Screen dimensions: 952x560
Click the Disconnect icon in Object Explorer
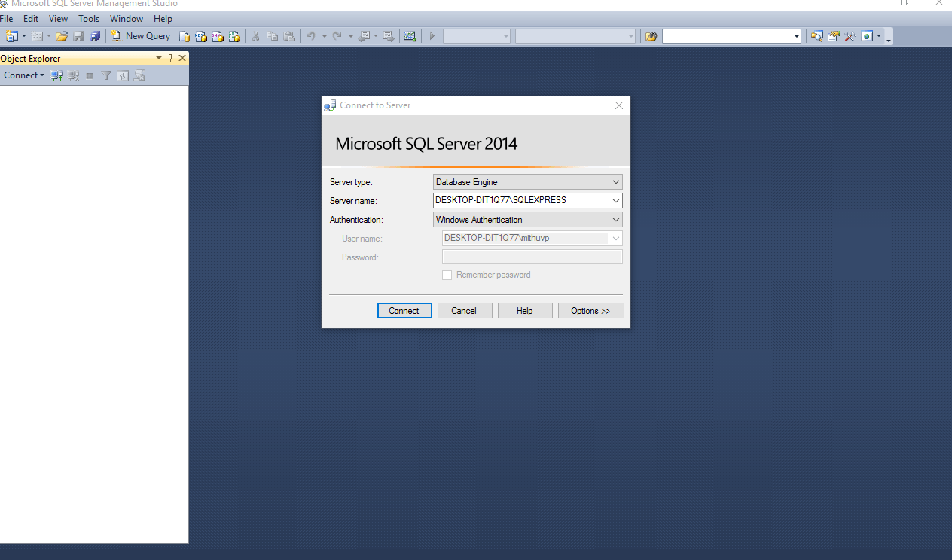(x=73, y=75)
